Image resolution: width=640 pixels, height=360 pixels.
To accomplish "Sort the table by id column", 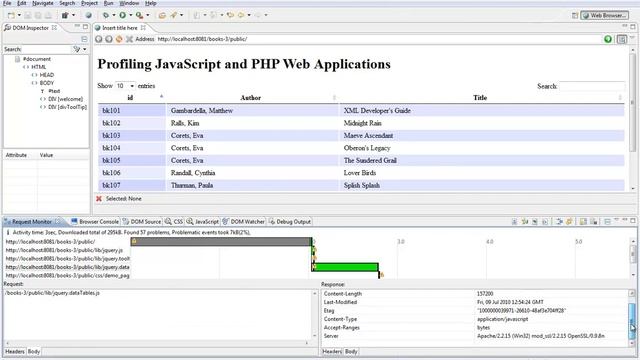I will pos(131,98).
